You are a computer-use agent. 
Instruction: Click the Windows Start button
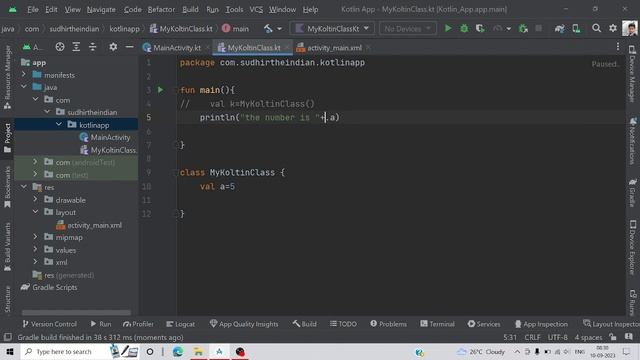[10, 351]
